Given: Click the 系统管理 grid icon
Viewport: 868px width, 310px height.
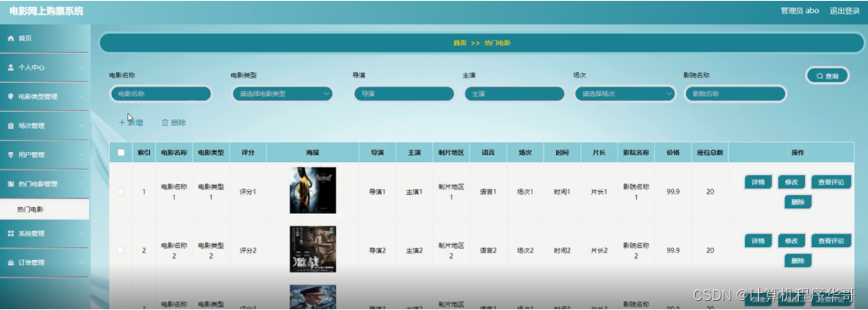Looking at the screenshot, I should click(11, 234).
